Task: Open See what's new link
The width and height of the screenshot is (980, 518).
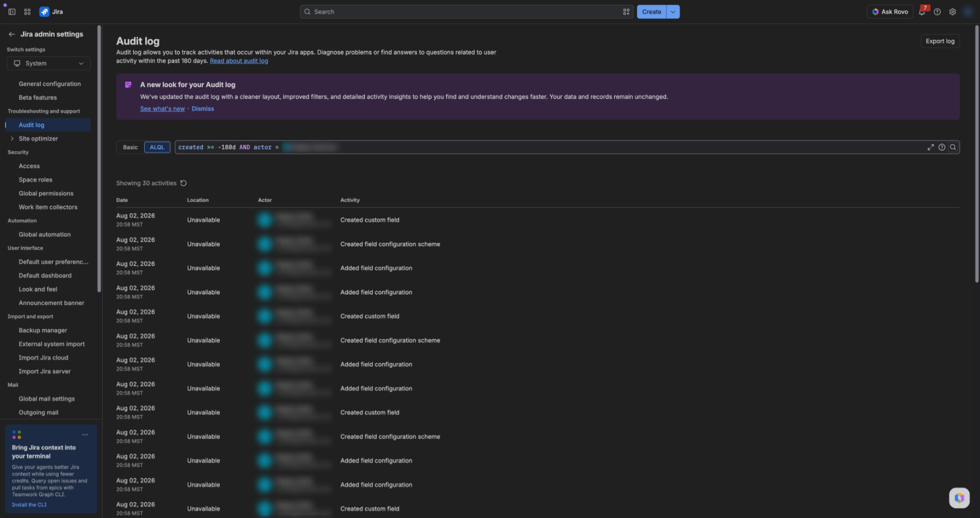Action: (162, 109)
